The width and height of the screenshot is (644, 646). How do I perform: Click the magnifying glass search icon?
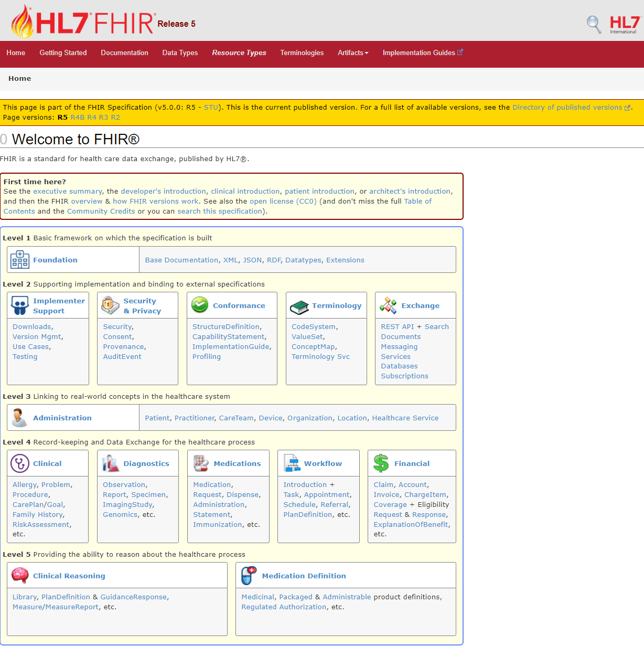(x=594, y=24)
